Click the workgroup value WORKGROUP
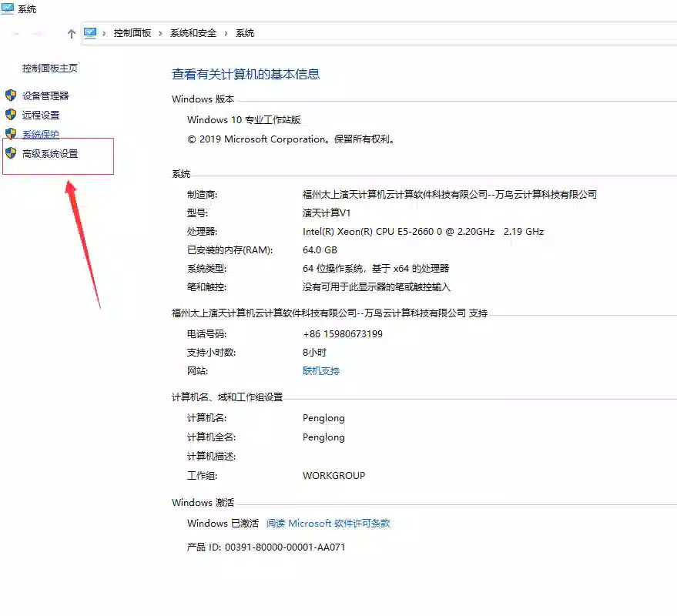This screenshot has height=616, width=677. click(x=333, y=476)
